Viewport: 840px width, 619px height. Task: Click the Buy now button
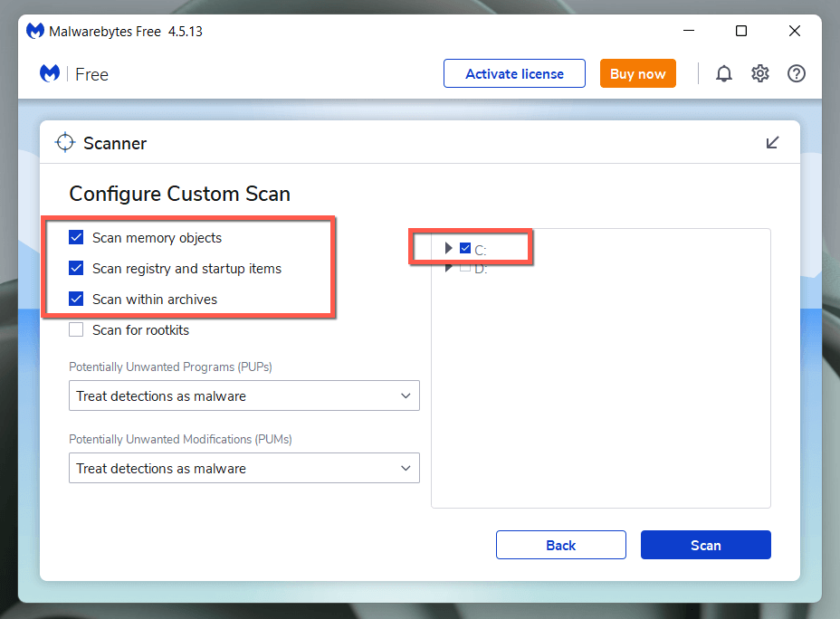point(637,73)
